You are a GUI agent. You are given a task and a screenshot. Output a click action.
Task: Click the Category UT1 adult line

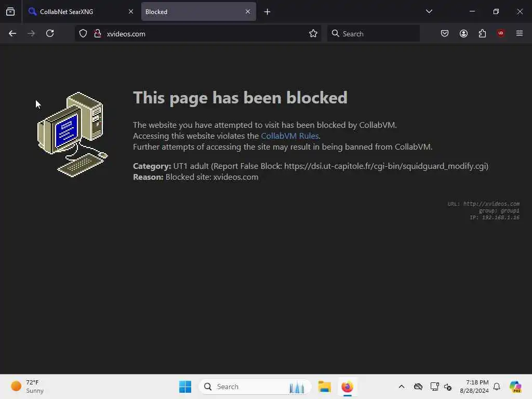(311, 166)
